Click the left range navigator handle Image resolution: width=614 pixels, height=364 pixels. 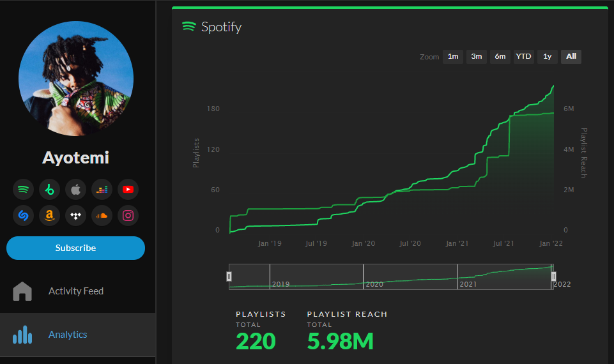click(229, 277)
